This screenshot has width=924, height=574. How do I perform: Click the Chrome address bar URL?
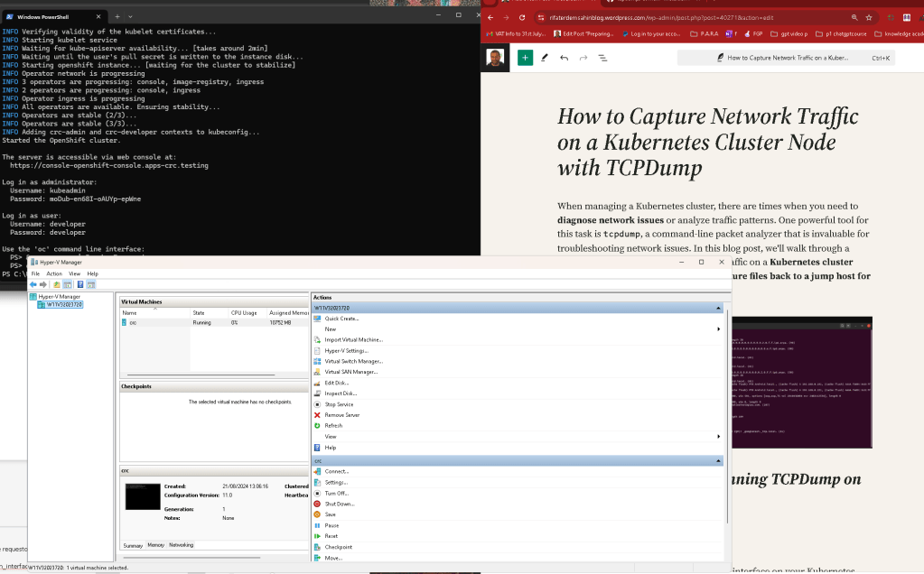[x=661, y=18]
